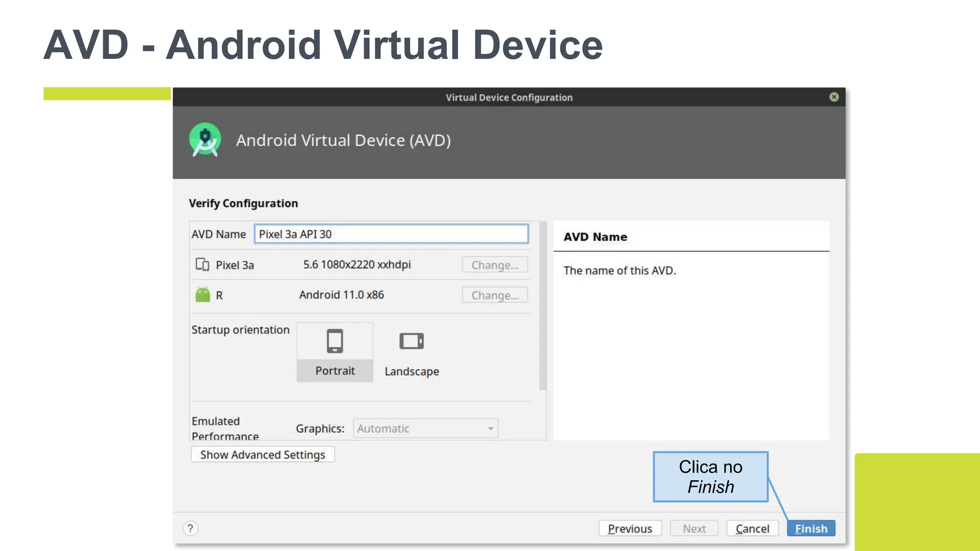The height and width of the screenshot is (551, 980).
Task: Close the Virtual Device Configuration dialog
Action: point(834,97)
